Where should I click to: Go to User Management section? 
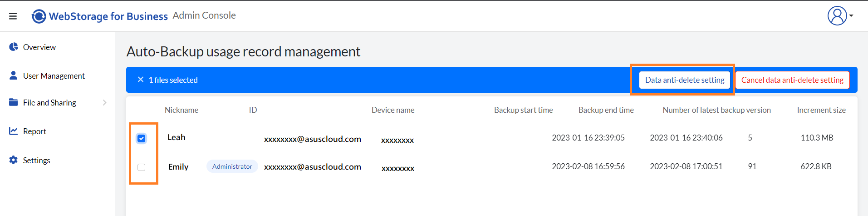[54, 76]
